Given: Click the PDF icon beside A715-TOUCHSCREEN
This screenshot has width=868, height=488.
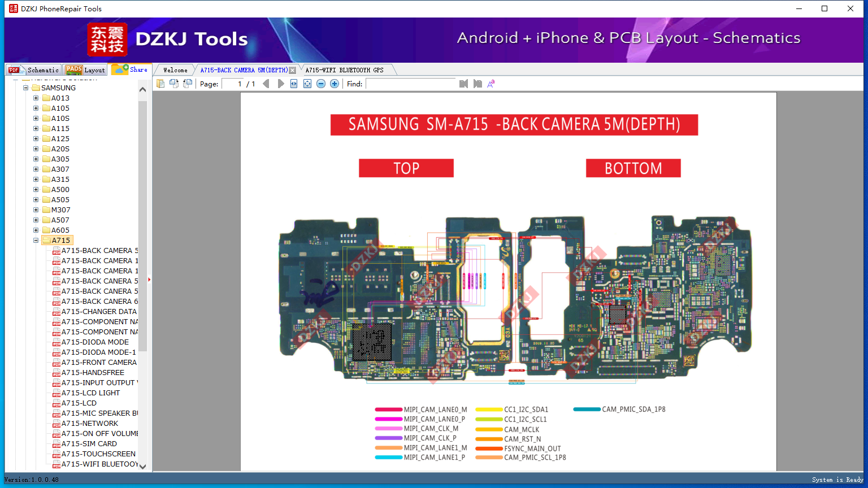Looking at the screenshot, I should pyautogui.click(x=57, y=454).
